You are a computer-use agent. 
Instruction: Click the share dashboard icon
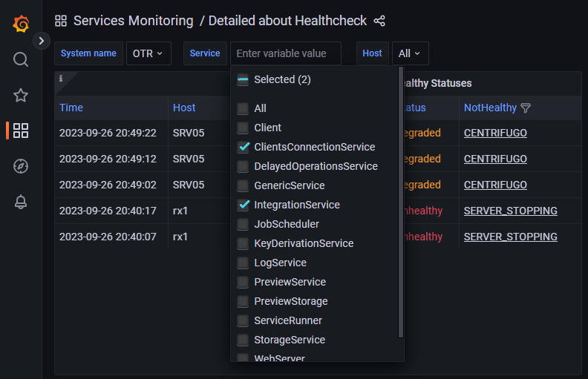pos(379,21)
